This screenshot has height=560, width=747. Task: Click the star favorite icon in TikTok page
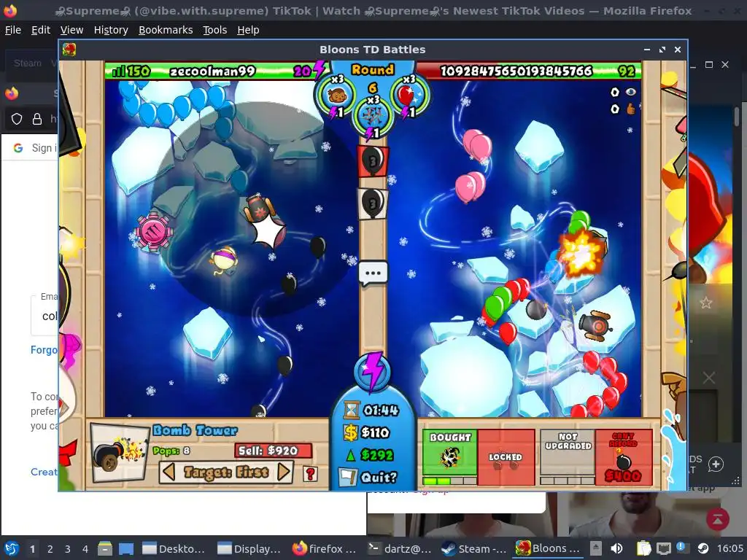705,303
